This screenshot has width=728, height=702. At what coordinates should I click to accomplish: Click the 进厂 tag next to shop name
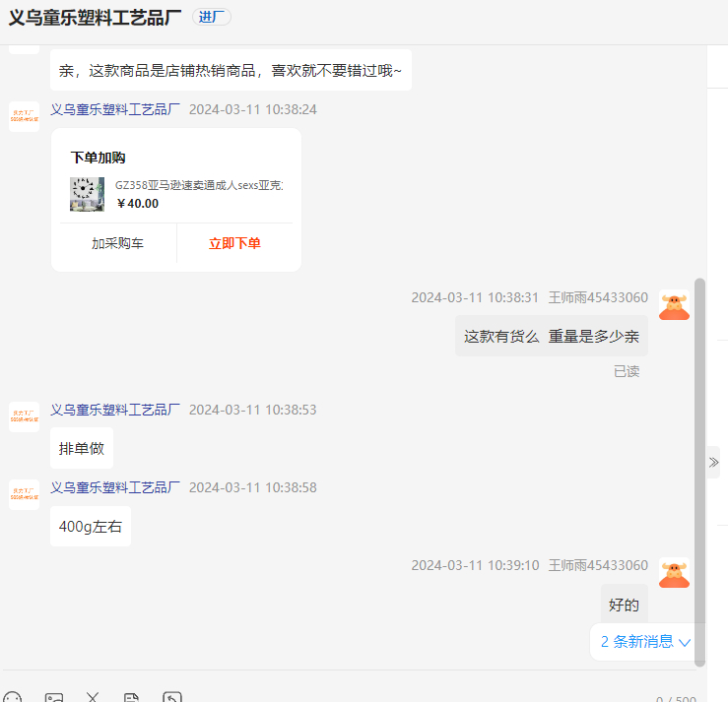click(211, 17)
